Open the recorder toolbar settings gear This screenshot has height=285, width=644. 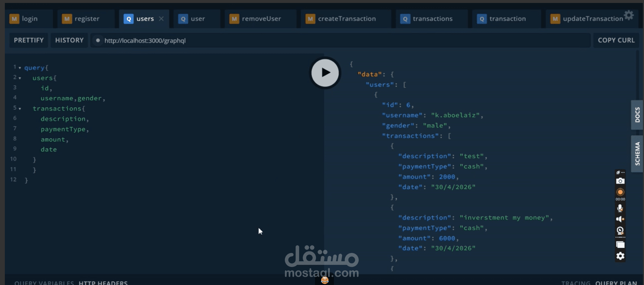coord(620,256)
